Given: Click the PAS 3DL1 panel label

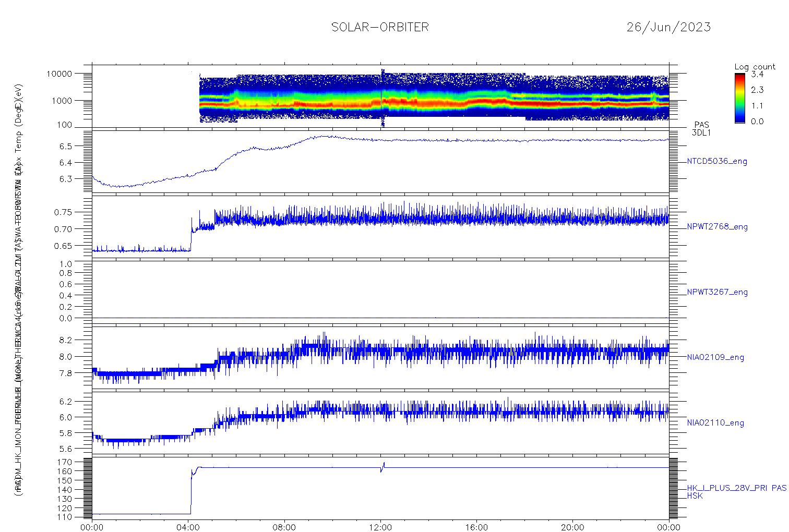Looking at the screenshot, I should pos(701,129).
